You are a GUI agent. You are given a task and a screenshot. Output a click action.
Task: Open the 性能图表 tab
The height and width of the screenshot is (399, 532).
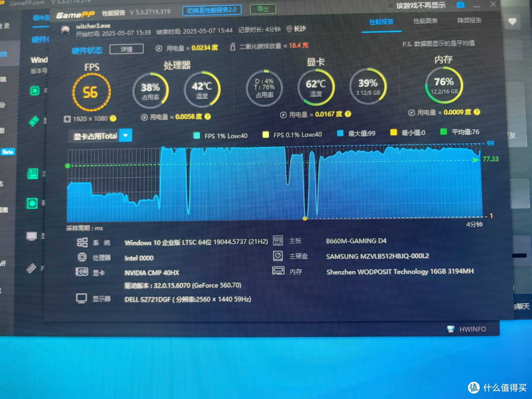[425, 21]
